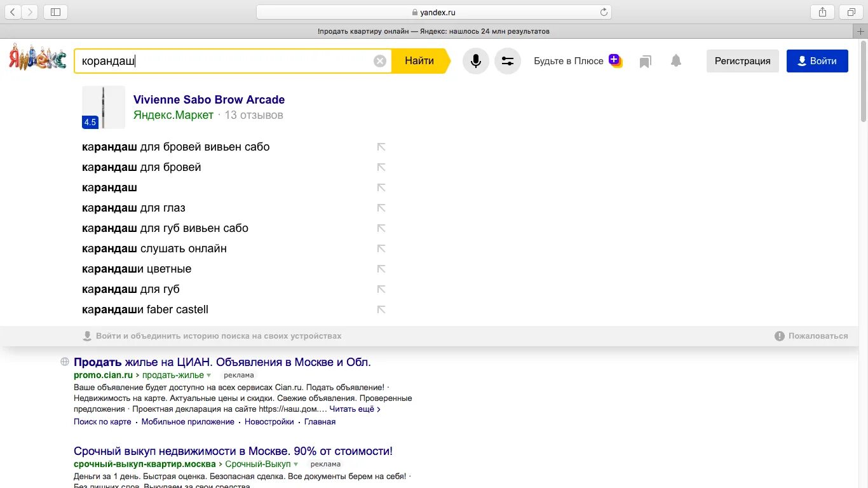Click the globe icon beside ЦИАН result
This screenshot has width=868, height=488.
point(65,362)
